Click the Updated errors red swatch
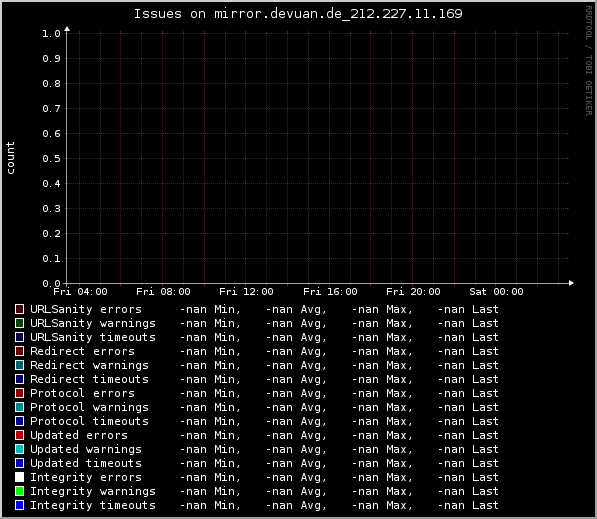This screenshot has height=519, width=597. (19, 435)
